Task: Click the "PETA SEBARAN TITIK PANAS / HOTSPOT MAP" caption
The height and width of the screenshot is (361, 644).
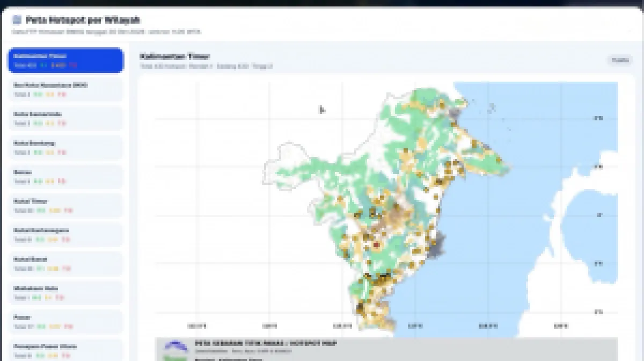Action: tap(266, 343)
